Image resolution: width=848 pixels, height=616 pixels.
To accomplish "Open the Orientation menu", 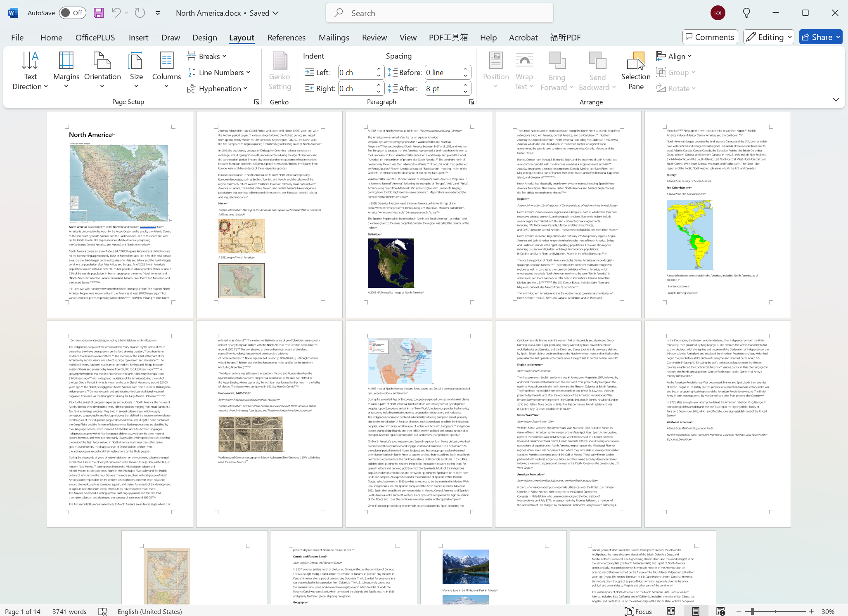I will point(102,69).
